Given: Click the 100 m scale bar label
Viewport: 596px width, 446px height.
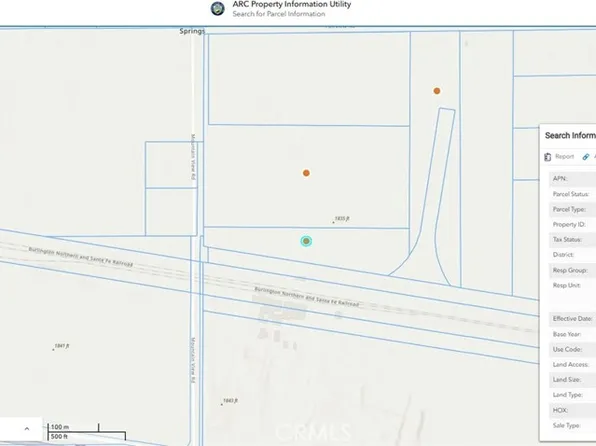Looking at the screenshot, I should (x=60, y=427).
